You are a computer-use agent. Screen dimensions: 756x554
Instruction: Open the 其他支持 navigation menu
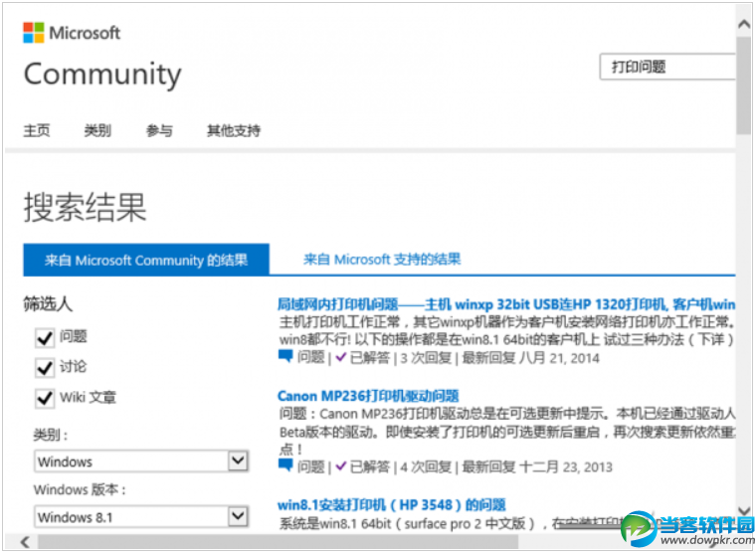click(x=234, y=130)
